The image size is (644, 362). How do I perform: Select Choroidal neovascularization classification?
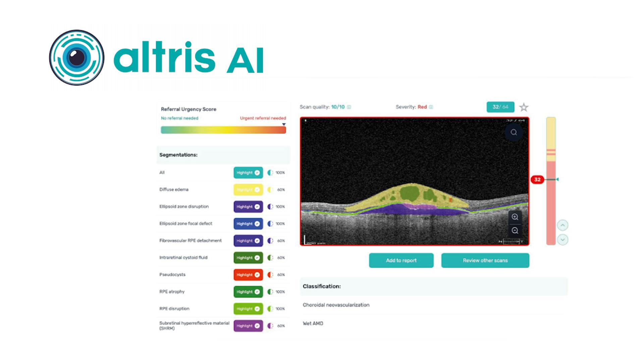click(x=336, y=305)
